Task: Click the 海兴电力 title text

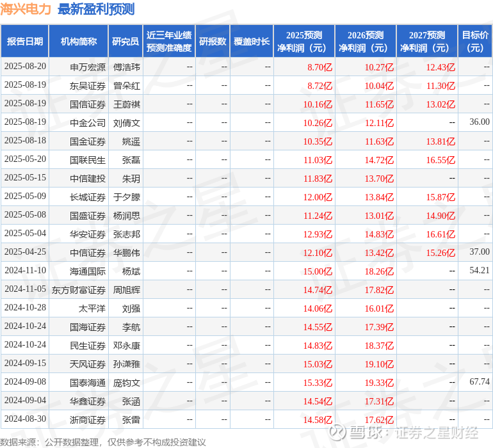Action: tap(26, 9)
